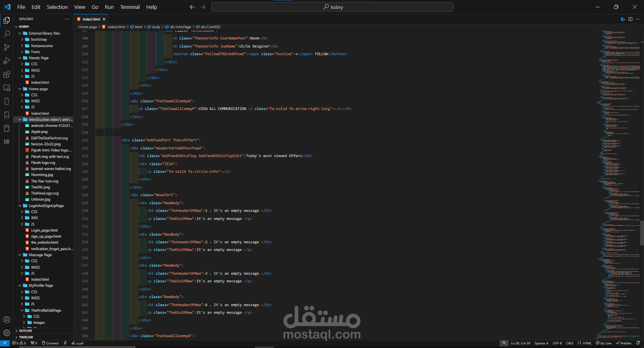Open Login_page.html file
Viewport: 644px width, 348px height.
point(44,230)
